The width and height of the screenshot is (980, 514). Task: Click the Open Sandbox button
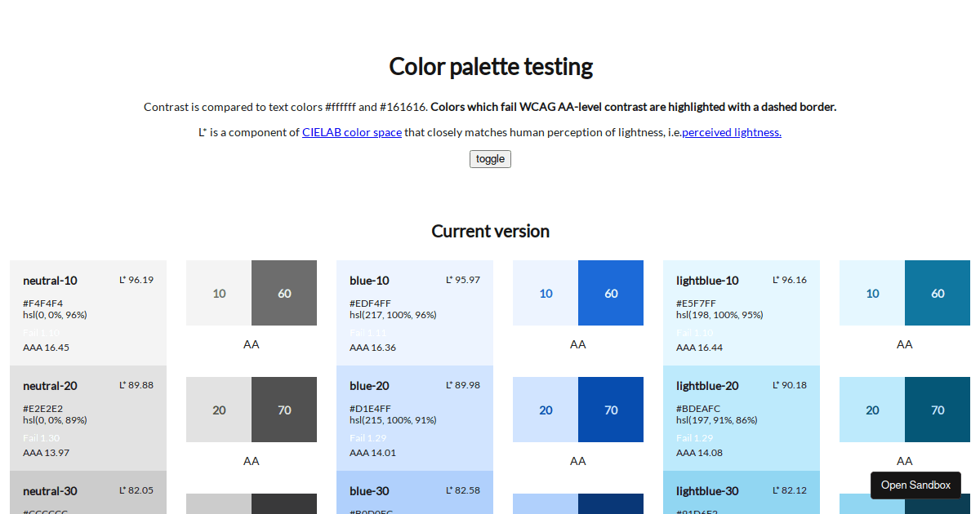tap(915, 485)
